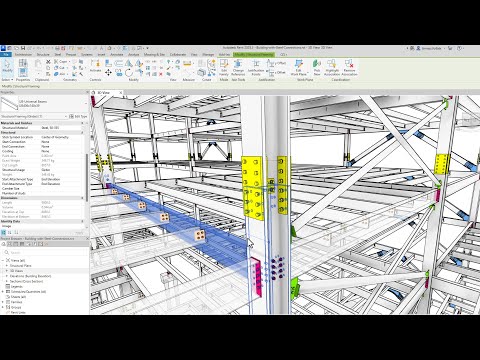Close the 3D View tab
This screenshot has height=360, width=480.
120,92
